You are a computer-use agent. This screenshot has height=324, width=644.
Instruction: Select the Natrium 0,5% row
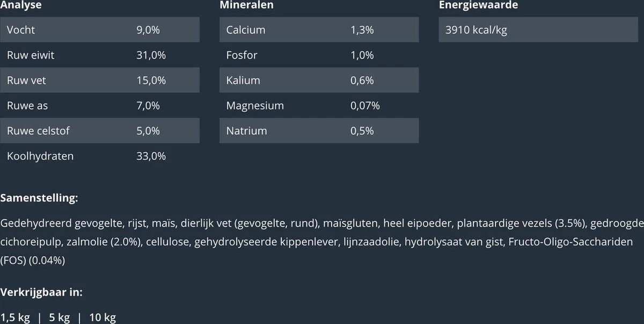[319, 131]
